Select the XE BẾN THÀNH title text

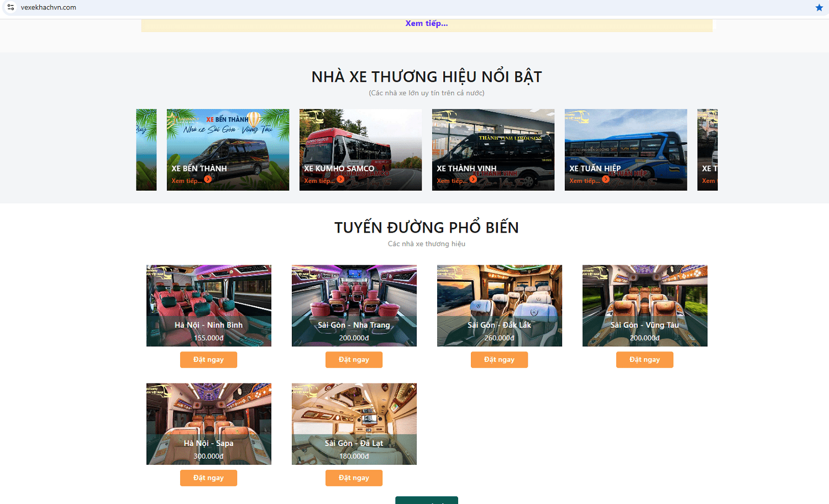coord(199,169)
